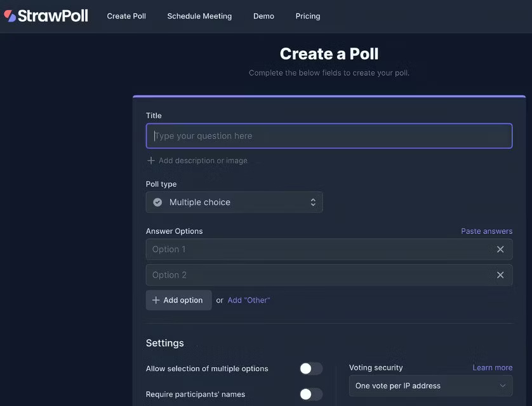532x406 pixels.
Task: Remove Option 1 using its X icon
Action: (501, 249)
